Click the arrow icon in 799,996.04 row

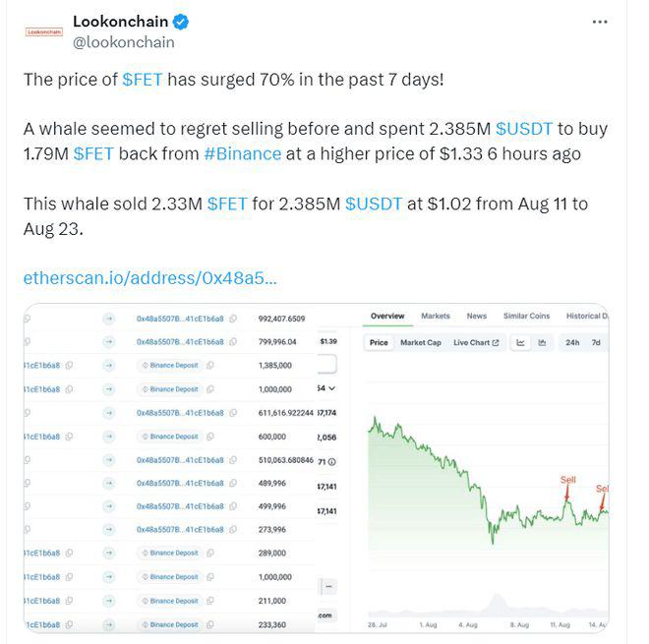point(109,341)
